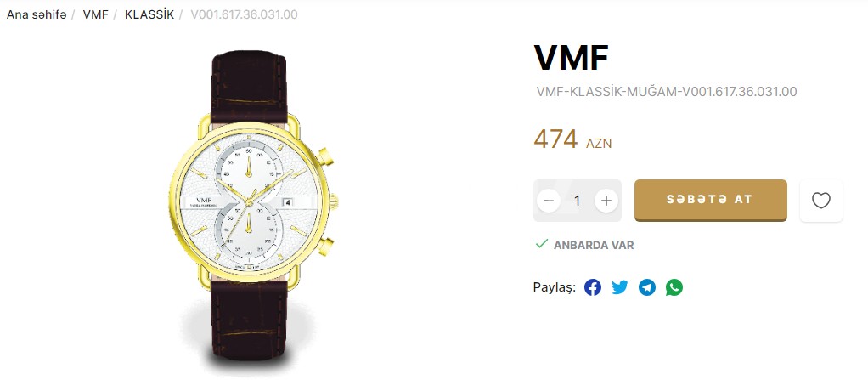Click the V001.617.36.031.00 breadcrumb item
Screen dimensions: 868x380
tap(244, 14)
